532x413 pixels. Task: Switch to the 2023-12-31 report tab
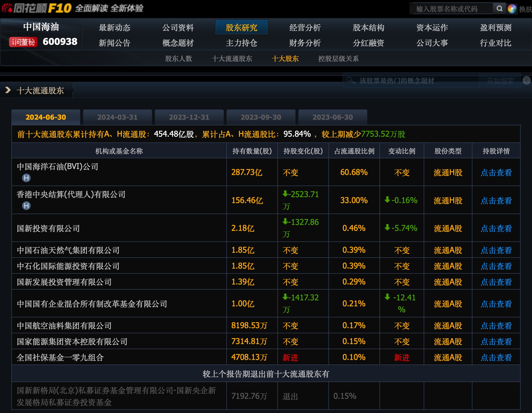click(x=189, y=117)
